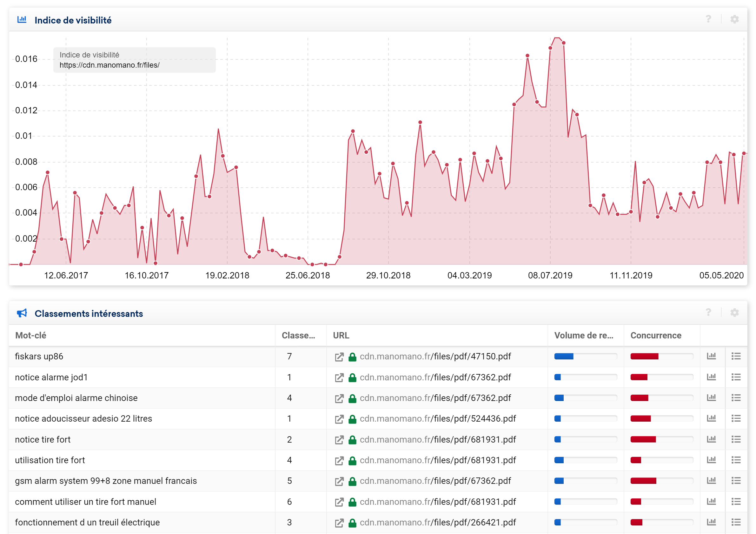Open SERP list for mode d'emploi alarme chinoise
This screenshot has height=534, width=756.
click(x=736, y=397)
